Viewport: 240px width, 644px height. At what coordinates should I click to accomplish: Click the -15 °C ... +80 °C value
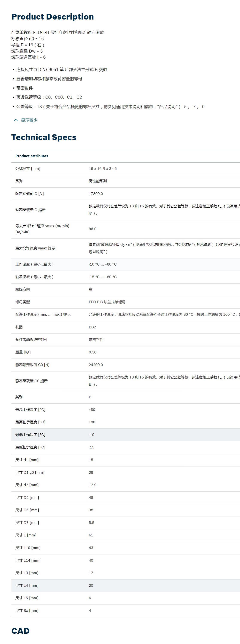(x=102, y=277)
